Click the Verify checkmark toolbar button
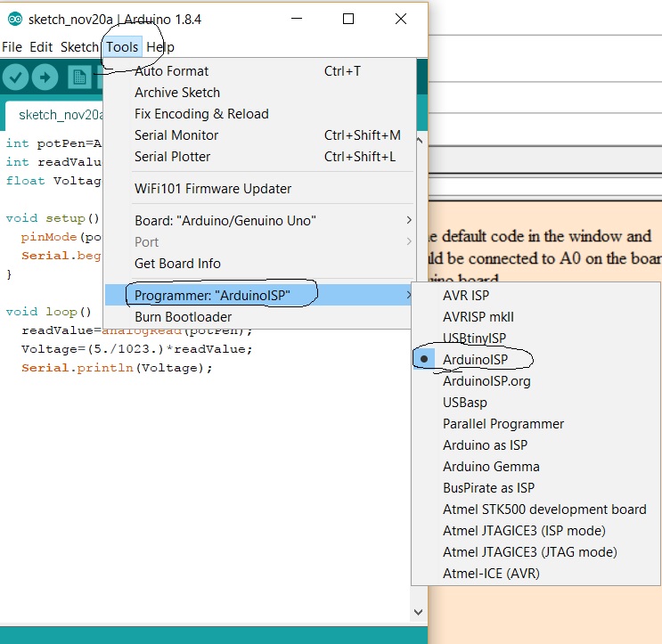Screen dimensions: 662x644 click(16, 77)
